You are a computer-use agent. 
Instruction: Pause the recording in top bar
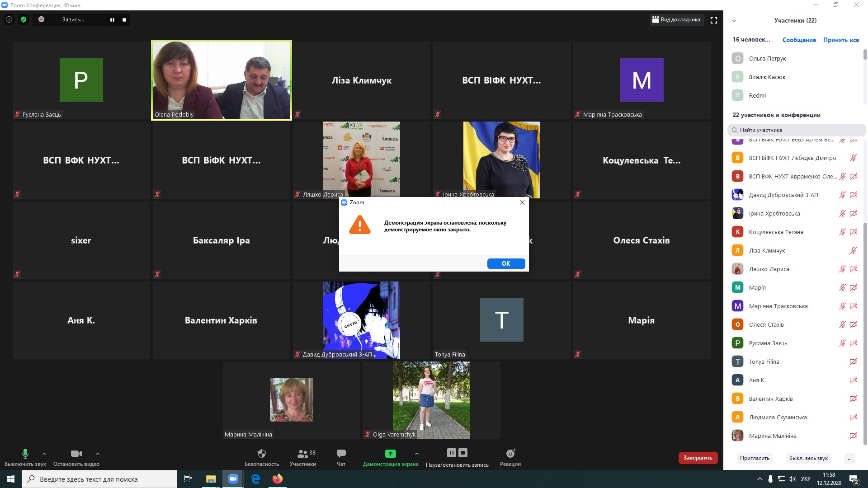pyautogui.click(x=112, y=20)
